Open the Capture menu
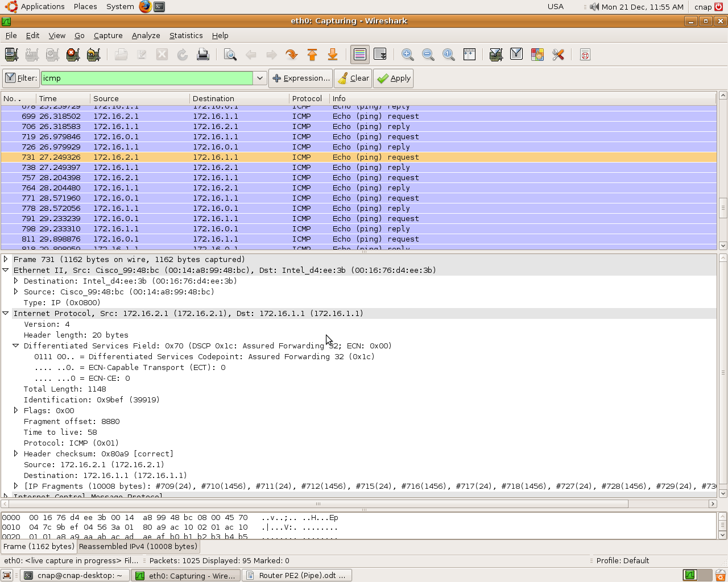The image size is (728, 582). 108,35
